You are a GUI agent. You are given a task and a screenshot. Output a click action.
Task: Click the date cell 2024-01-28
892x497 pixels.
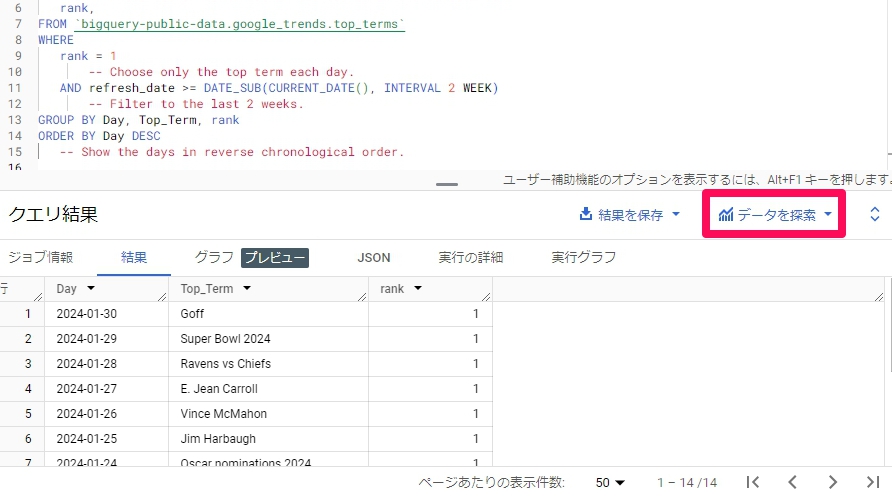click(x=106, y=364)
